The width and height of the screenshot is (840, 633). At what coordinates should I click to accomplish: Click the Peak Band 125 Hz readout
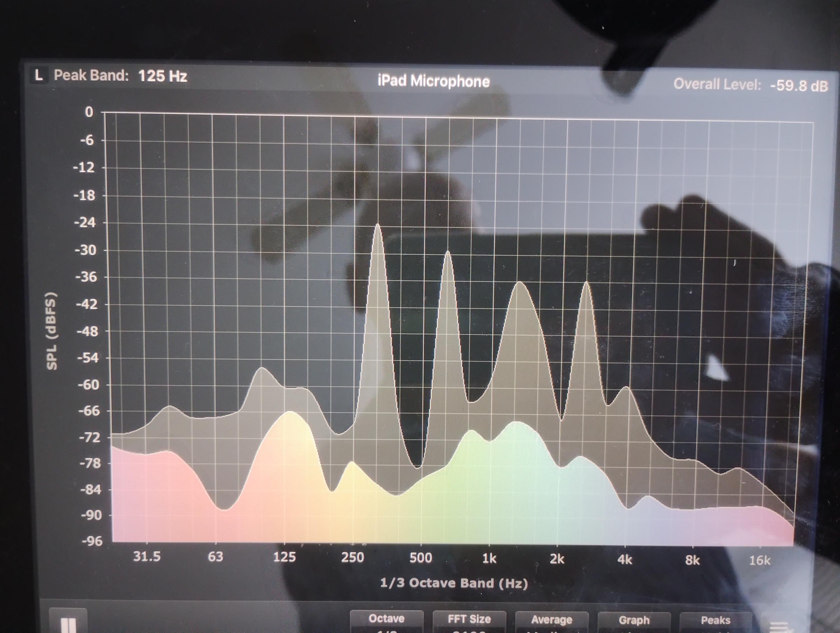pyautogui.click(x=120, y=76)
